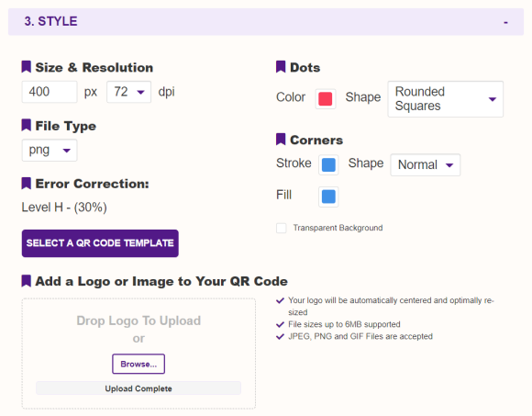
Task: Open the blue Corners Stroke color swatch
Action: [x=328, y=165]
